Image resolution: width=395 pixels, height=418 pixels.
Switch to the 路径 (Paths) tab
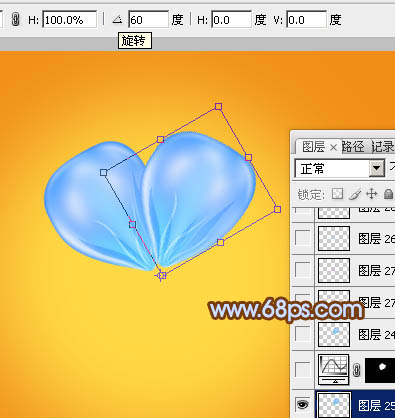click(x=353, y=147)
